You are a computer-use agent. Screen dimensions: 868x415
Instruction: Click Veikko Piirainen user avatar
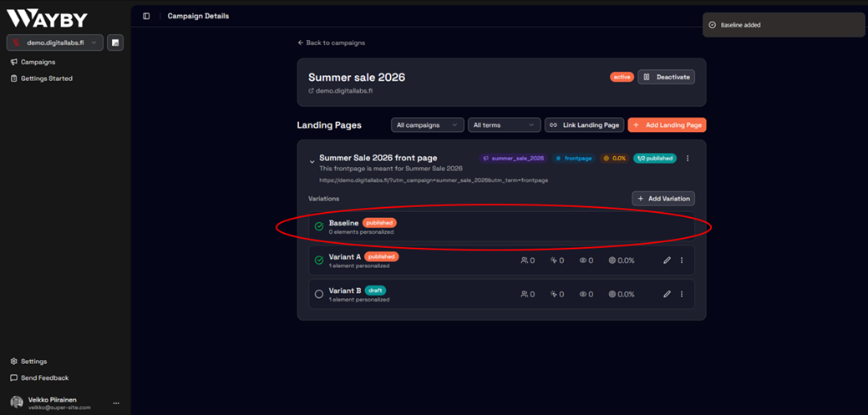(x=18, y=402)
